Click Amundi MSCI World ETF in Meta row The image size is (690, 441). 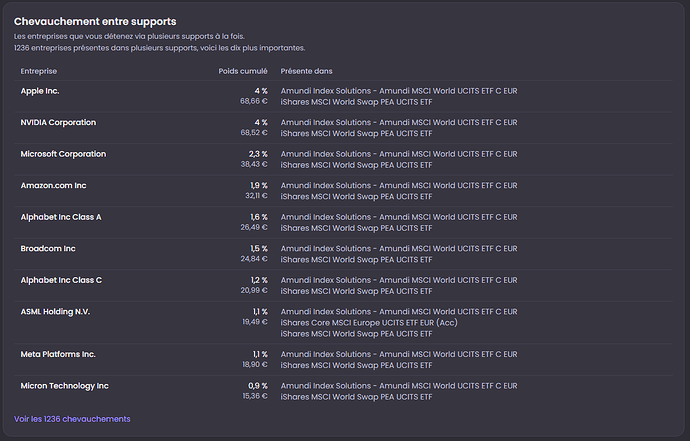[399, 354]
